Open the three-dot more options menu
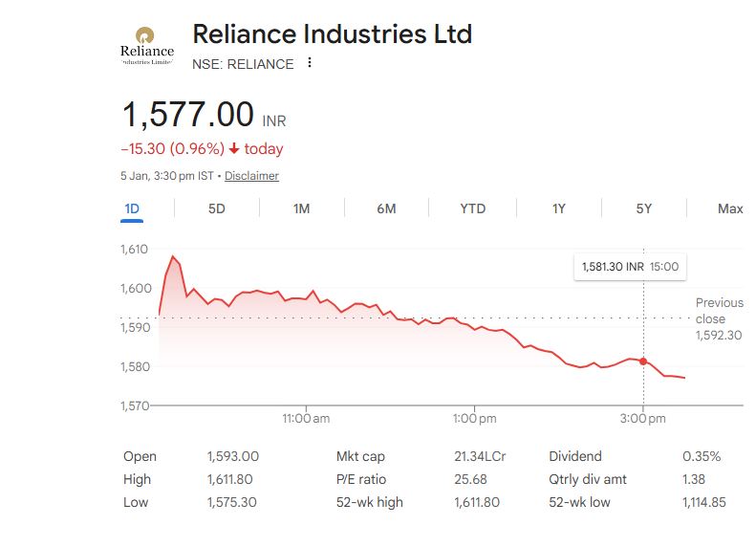756x547 pixels. click(310, 63)
